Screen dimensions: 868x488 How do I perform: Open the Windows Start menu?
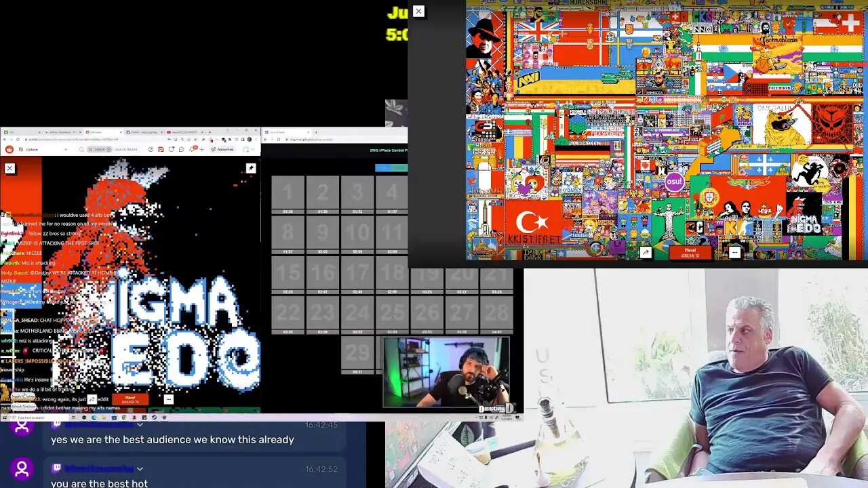coord(5,418)
